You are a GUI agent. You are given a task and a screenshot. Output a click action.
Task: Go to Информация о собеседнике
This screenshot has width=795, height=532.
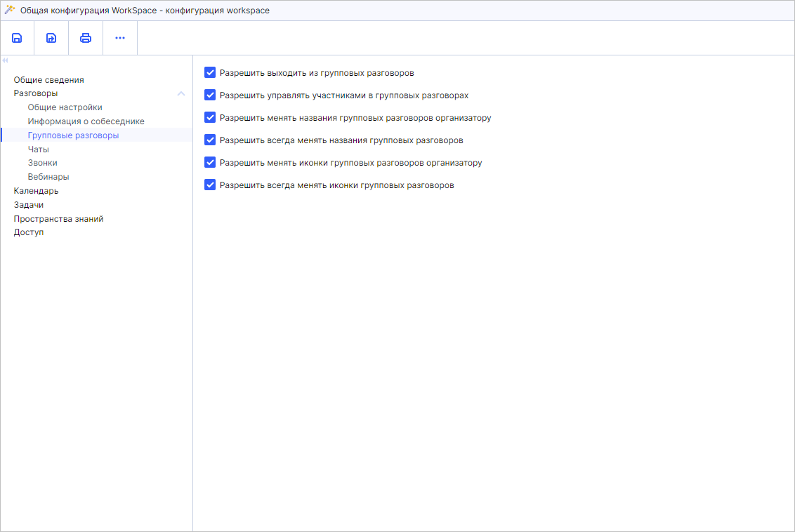coord(86,121)
